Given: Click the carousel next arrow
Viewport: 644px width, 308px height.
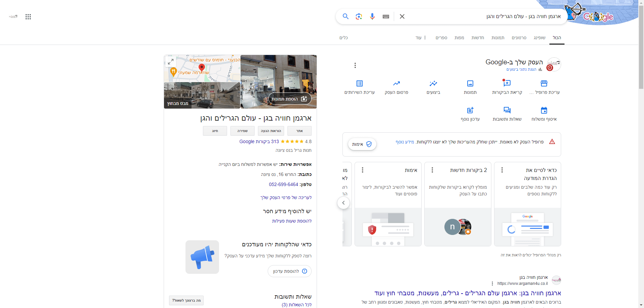Looking at the screenshot, I should click(x=343, y=203).
